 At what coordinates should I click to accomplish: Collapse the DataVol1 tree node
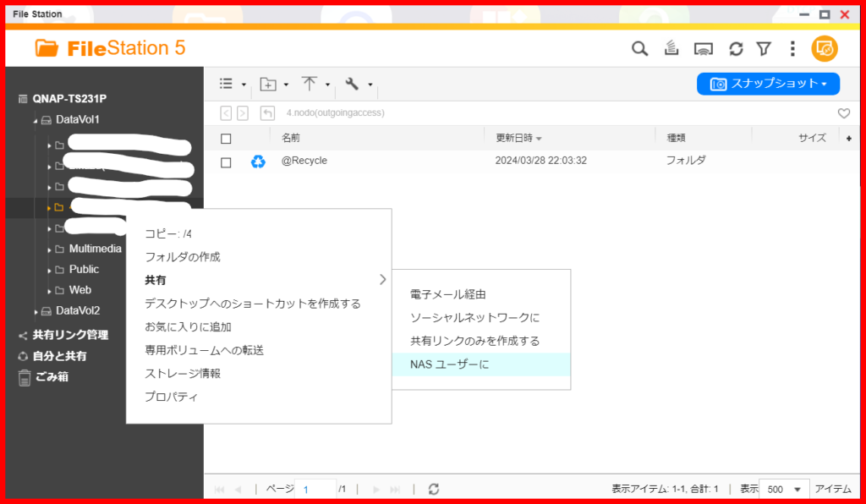pos(36,121)
